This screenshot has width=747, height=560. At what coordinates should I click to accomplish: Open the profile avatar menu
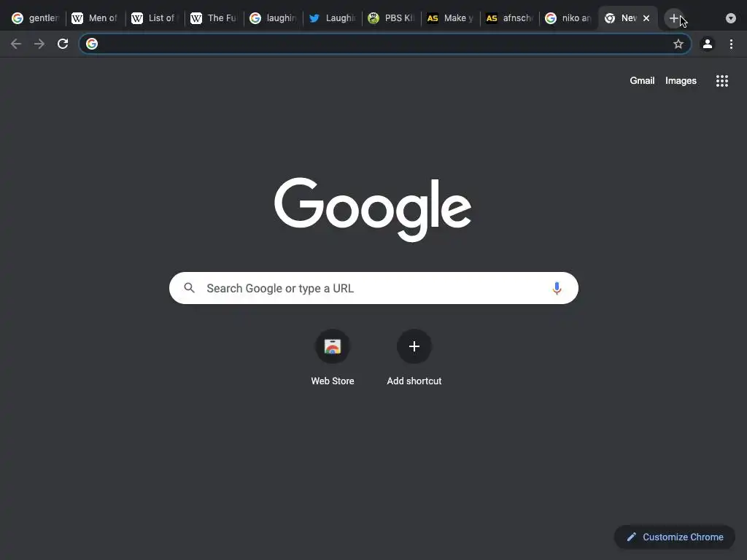[708, 44]
